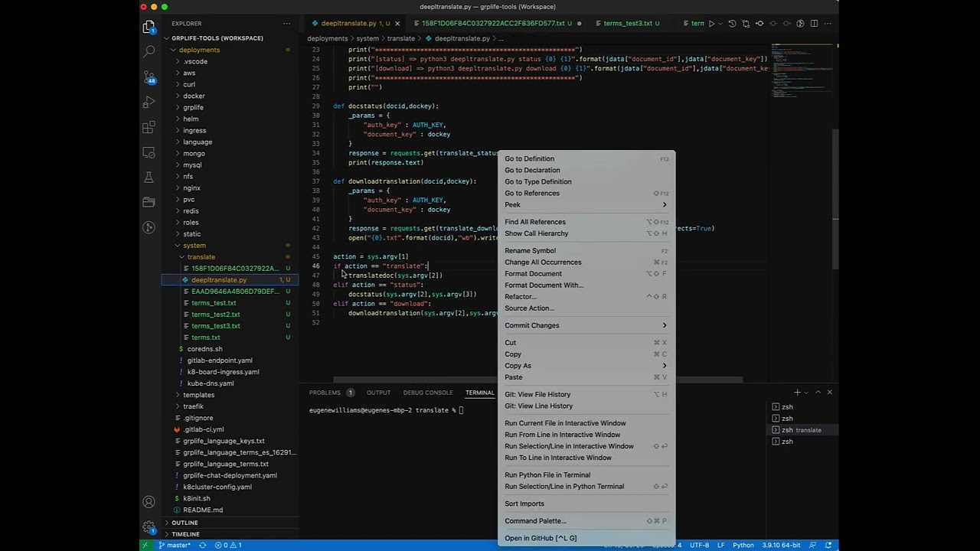Open the DEBUG CONSOLE panel tab
Image resolution: width=980 pixels, height=551 pixels.
tap(428, 393)
